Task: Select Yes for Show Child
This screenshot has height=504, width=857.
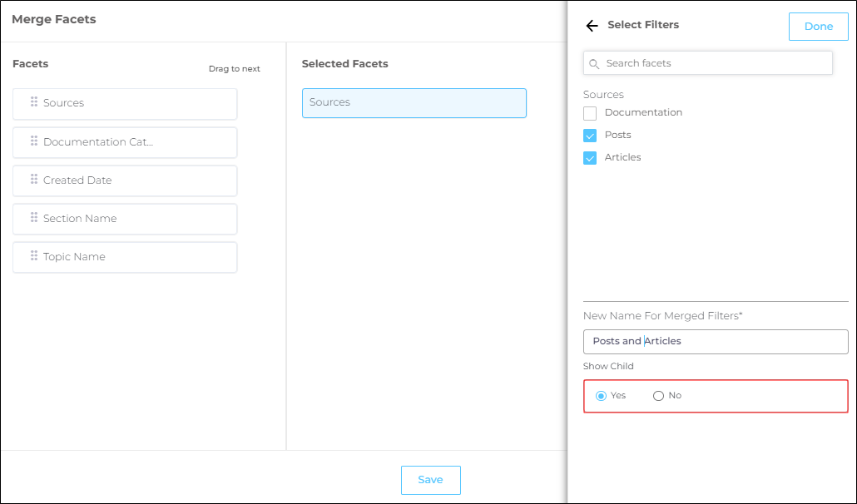Action: [602, 396]
